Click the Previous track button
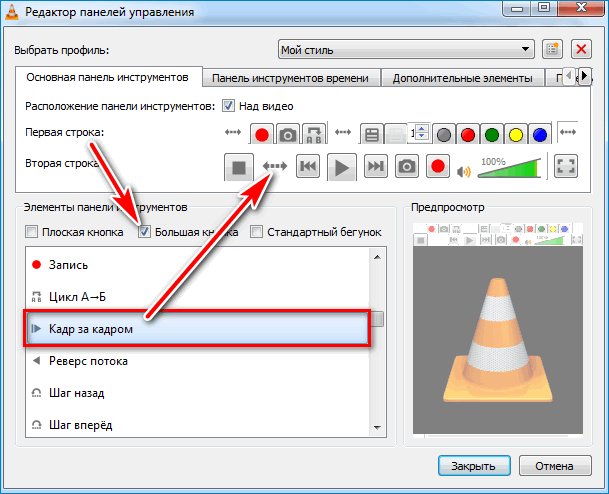 click(308, 166)
